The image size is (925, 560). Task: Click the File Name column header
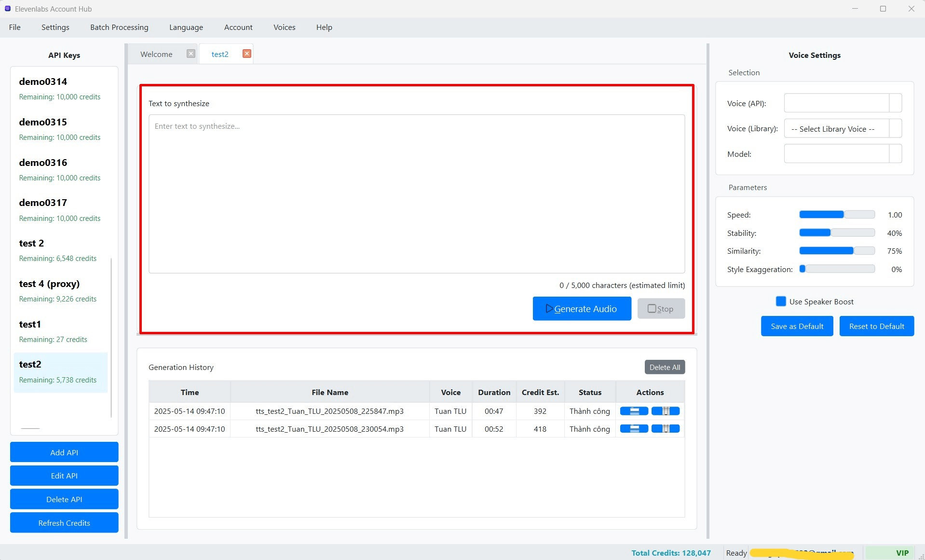(330, 392)
